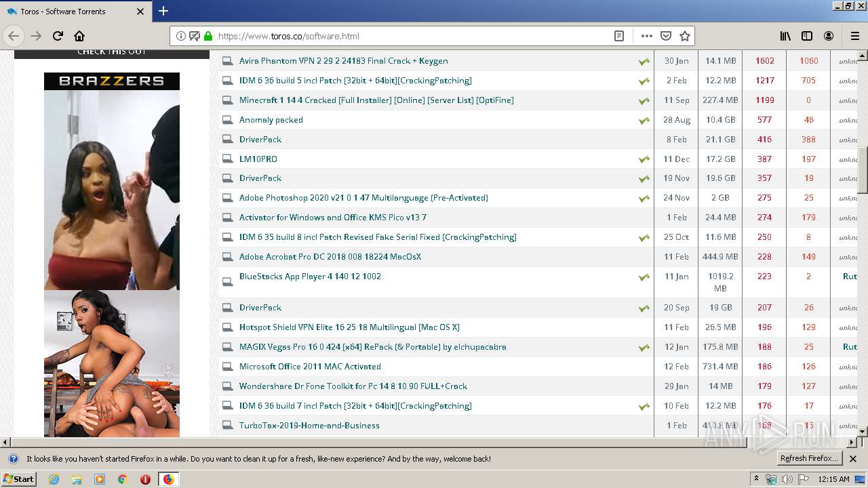868x488 pixels.
Task: Open TurboTax-2019-Home-and-Business link
Action: pyautogui.click(x=309, y=426)
